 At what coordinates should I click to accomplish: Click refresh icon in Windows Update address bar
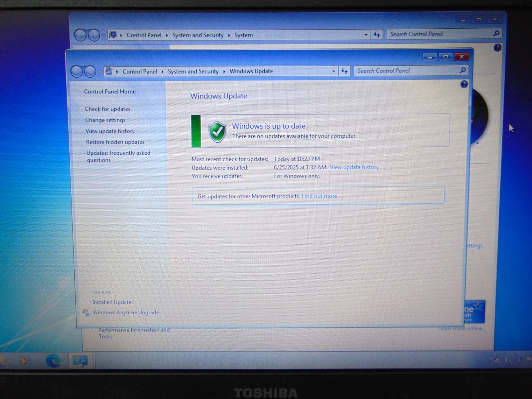pos(344,71)
